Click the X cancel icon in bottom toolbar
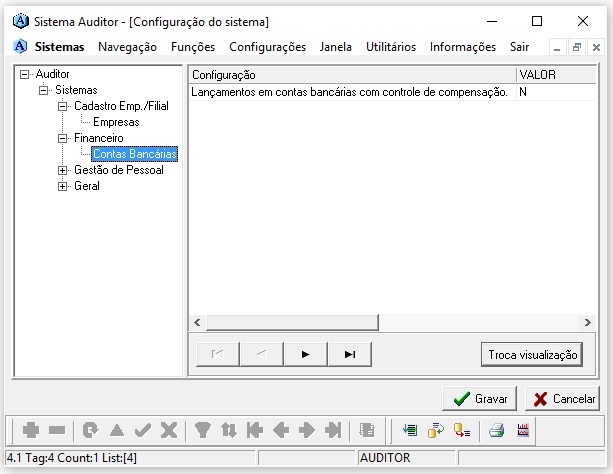This screenshot has width=613, height=474. (x=169, y=430)
